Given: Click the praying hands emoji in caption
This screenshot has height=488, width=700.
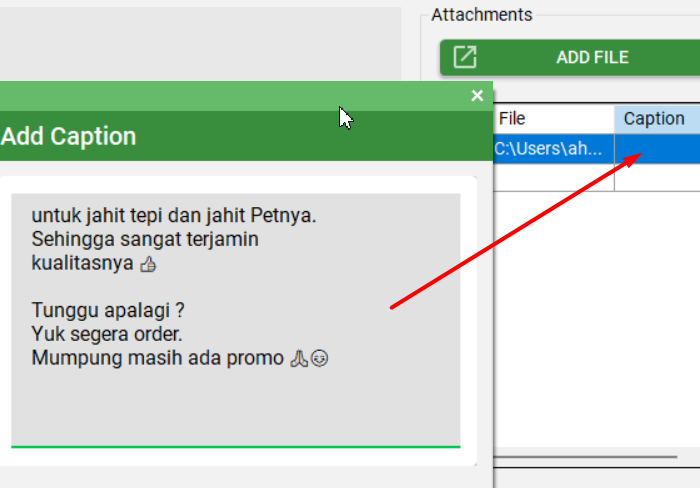Looking at the screenshot, I should 298,358.
